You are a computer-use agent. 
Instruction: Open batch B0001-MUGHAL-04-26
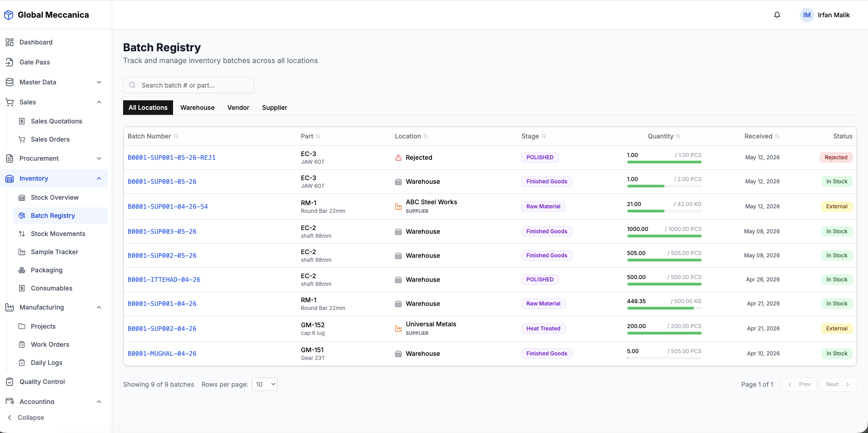pyautogui.click(x=162, y=354)
